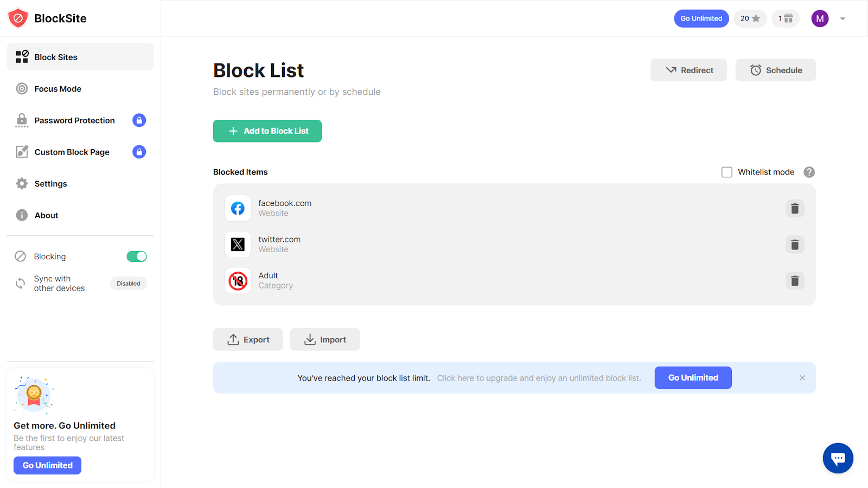
Task: Open the Schedule settings
Action: tap(775, 70)
